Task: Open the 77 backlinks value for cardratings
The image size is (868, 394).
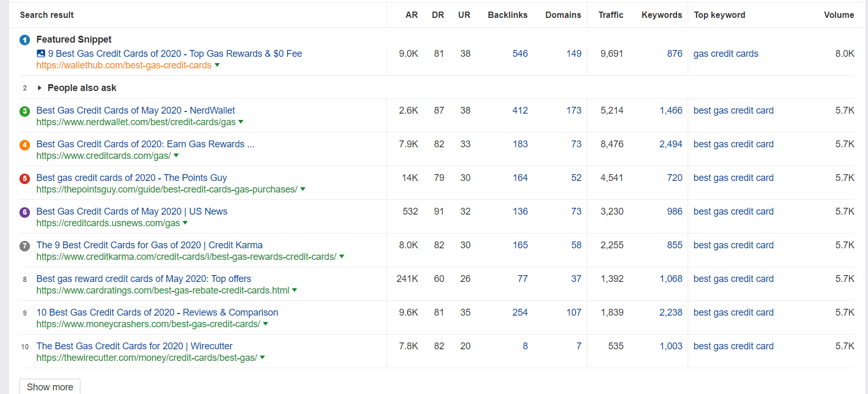Action: 523,279
